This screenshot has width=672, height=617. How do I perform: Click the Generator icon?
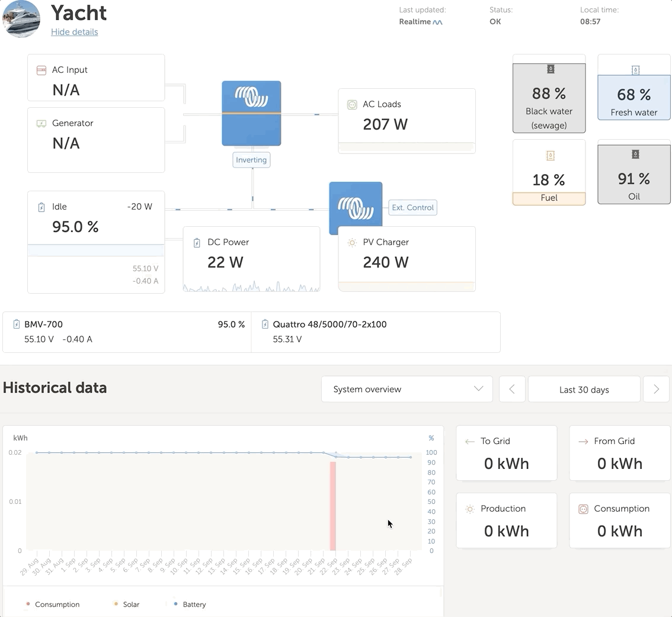click(41, 123)
